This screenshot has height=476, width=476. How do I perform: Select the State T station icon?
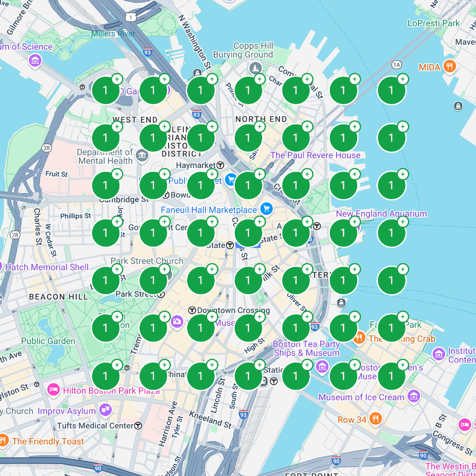pos(230,245)
